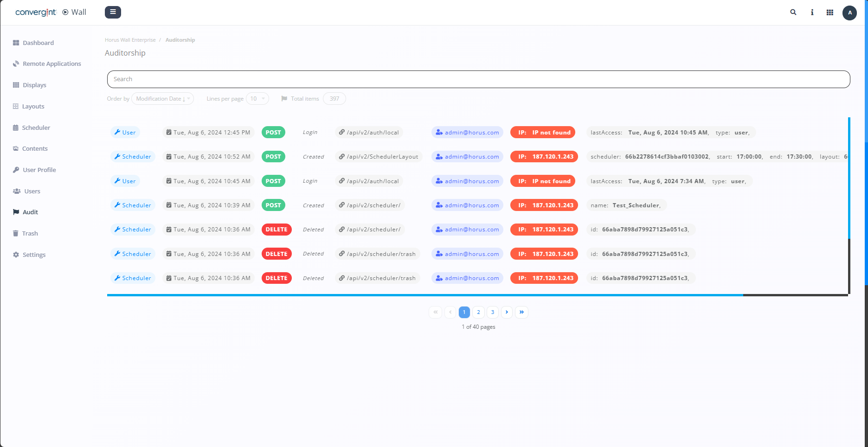Click the Trash bin sidebar icon
The image size is (868, 447).
point(16,233)
